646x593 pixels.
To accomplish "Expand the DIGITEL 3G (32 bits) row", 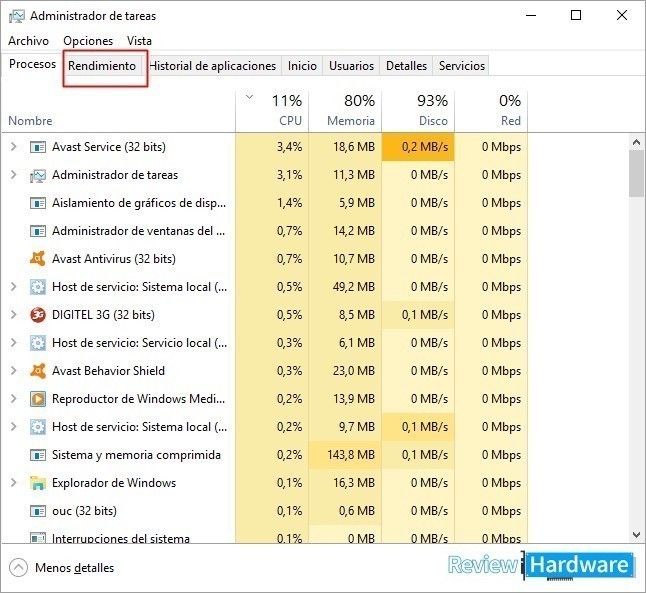I will click(x=14, y=314).
